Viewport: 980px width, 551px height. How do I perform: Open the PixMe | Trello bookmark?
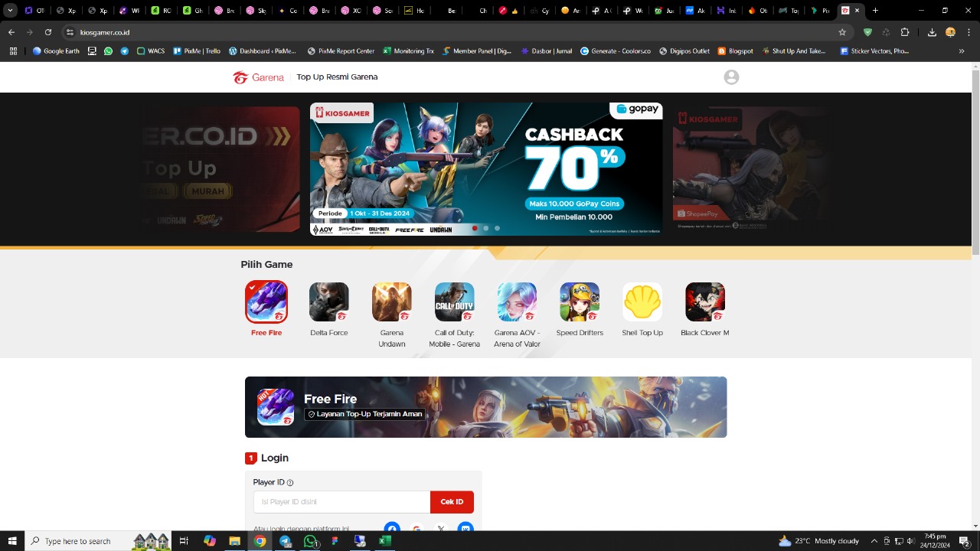coord(197,51)
